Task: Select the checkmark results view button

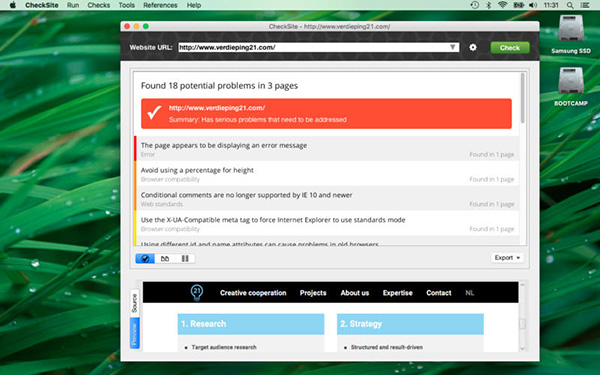Action: click(145, 259)
